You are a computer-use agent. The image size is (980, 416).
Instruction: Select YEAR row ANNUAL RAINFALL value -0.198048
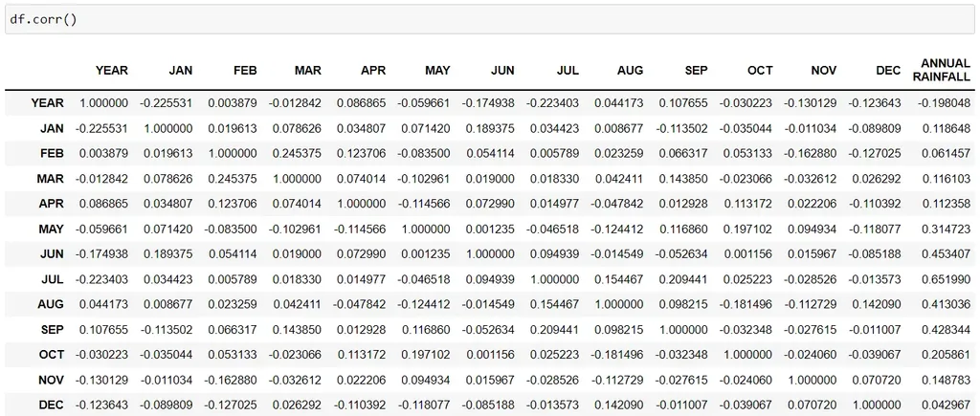tap(941, 103)
